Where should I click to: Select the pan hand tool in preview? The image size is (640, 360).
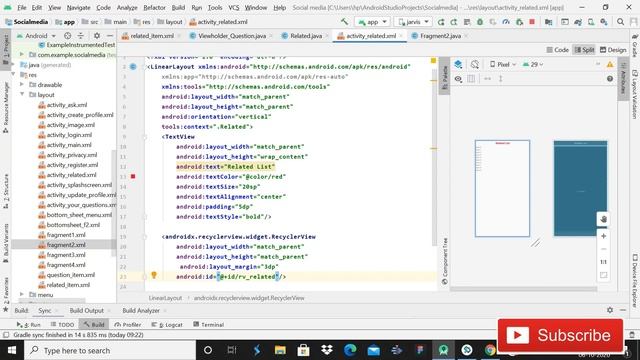[603, 219]
